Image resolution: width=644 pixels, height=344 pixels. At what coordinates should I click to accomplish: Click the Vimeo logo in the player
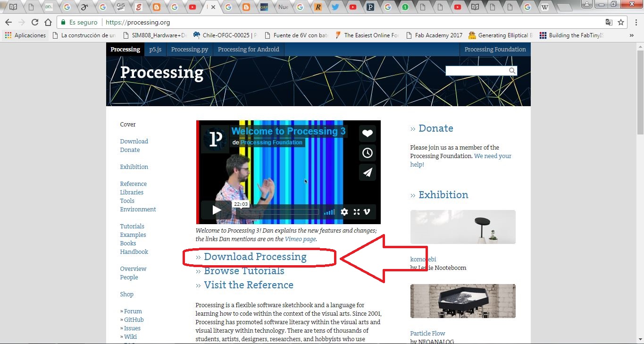coord(367,212)
